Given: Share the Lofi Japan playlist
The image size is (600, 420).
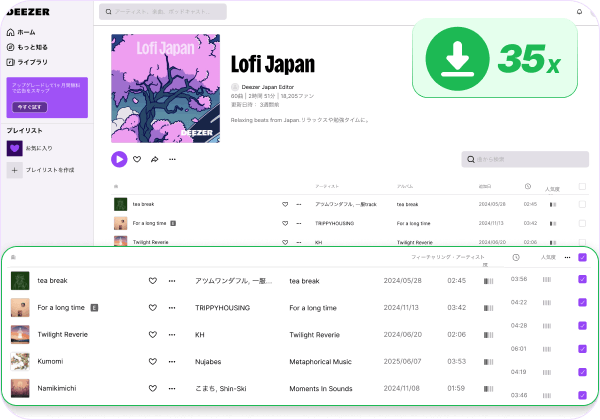Looking at the screenshot, I should click(x=155, y=159).
